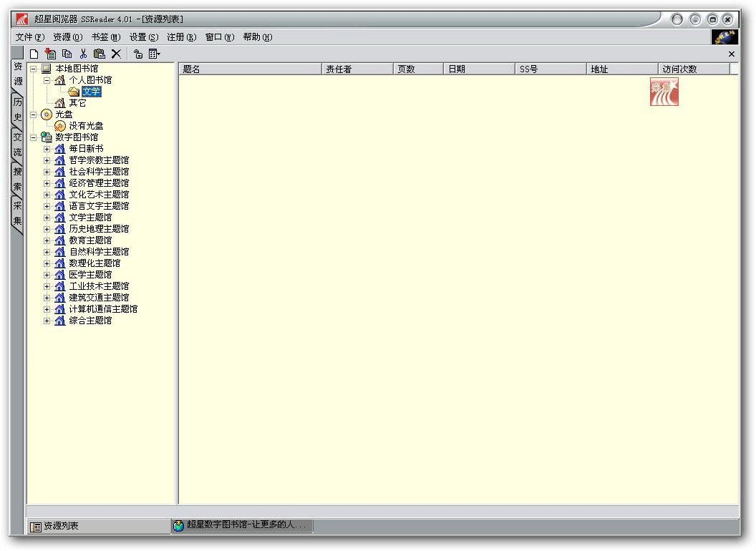Collapse the 数字图书馆 tree node
The image size is (756, 551).
[x=33, y=137]
